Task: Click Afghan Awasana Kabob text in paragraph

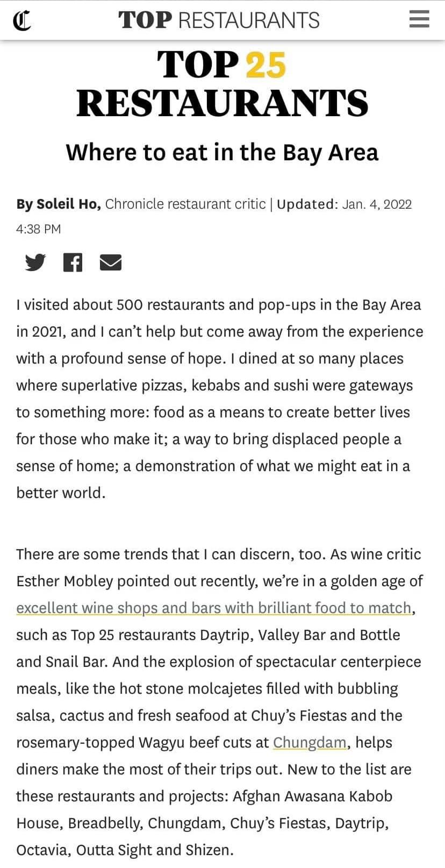Action: (313, 796)
